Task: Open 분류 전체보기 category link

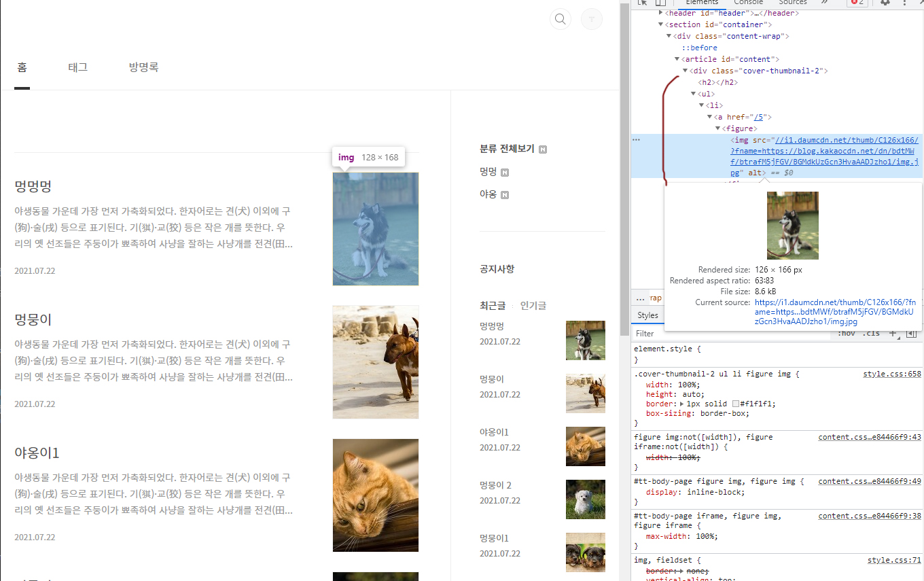Action: point(507,149)
